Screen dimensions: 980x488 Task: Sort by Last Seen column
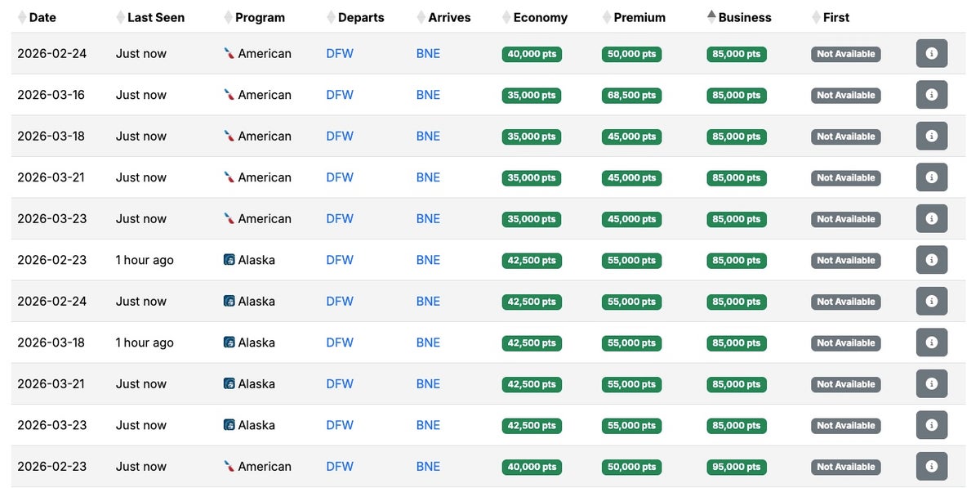(x=155, y=17)
